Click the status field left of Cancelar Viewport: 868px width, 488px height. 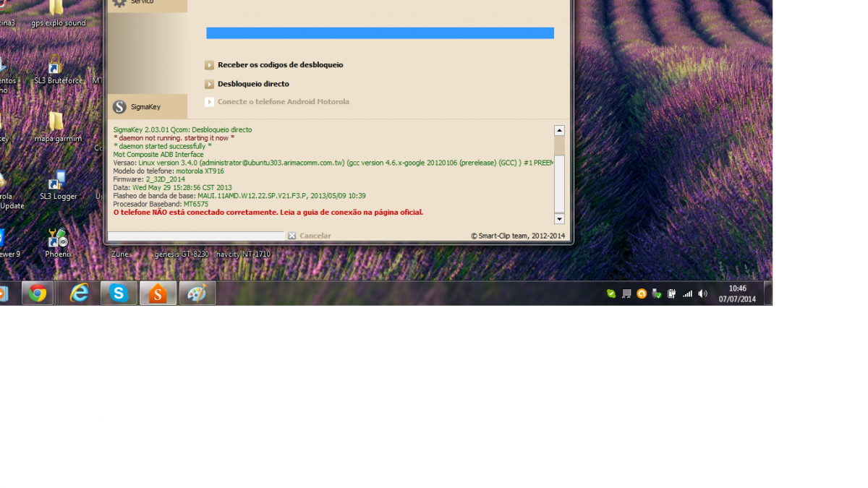tap(196, 236)
